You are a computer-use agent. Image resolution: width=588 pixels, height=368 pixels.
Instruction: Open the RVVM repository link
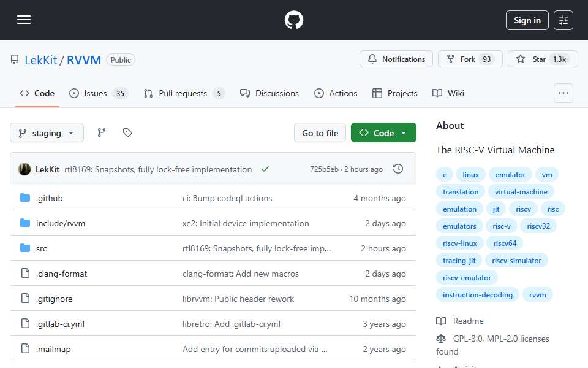[84, 60]
